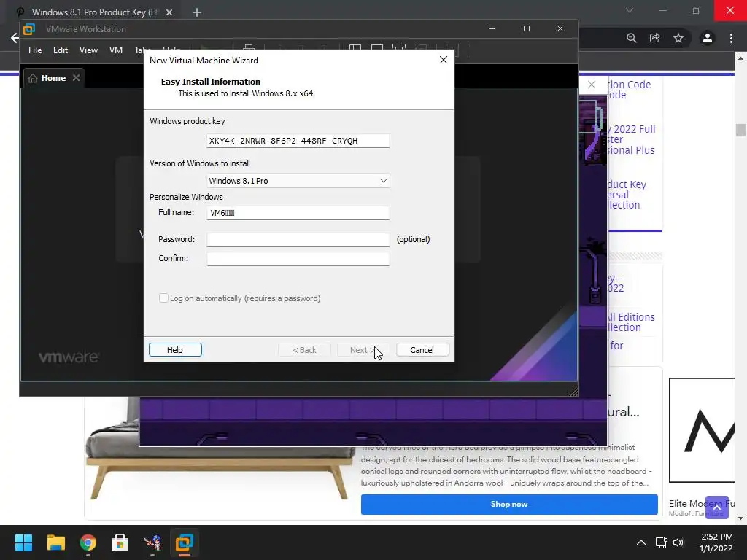Screen dimensions: 747x560
Task: Close the web page popup overlay X
Action: [592, 85]
